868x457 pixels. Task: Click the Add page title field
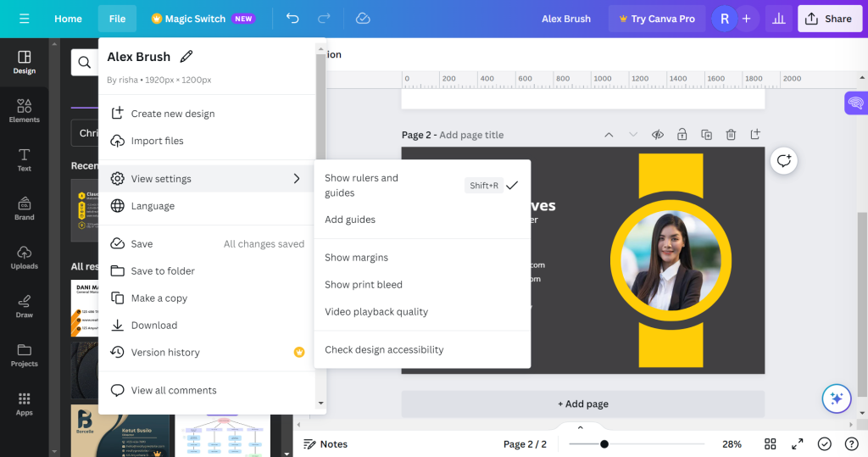tap(471, 135)
